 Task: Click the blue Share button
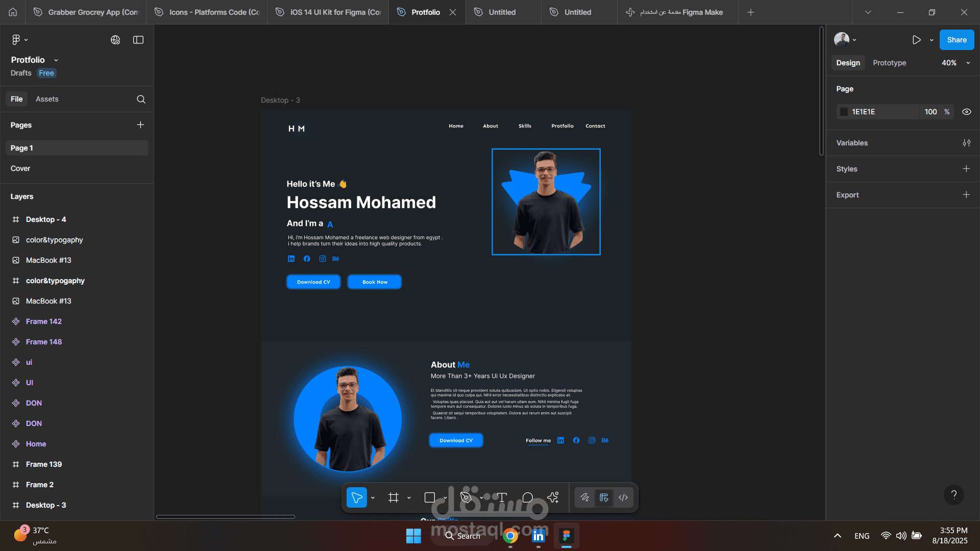[957, 40]
